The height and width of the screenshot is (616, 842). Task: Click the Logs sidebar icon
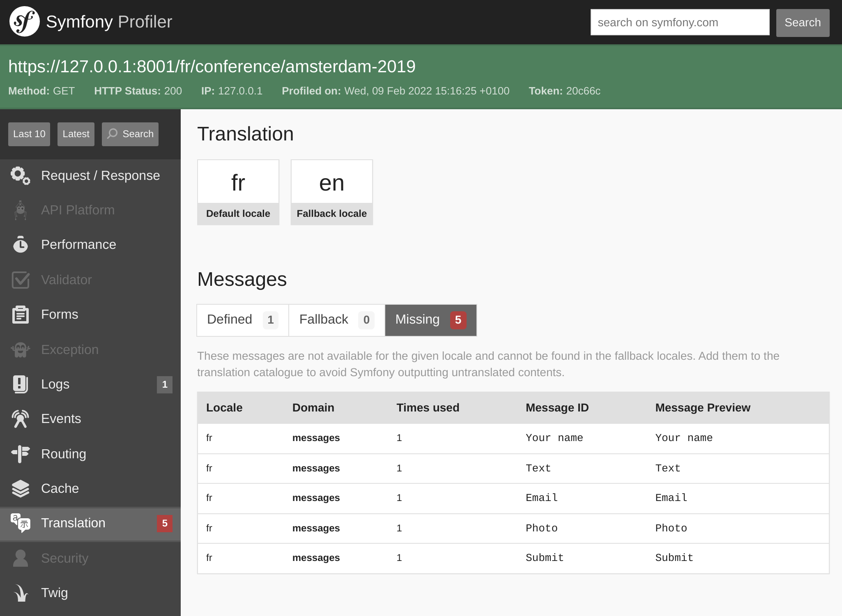point(20,384)
